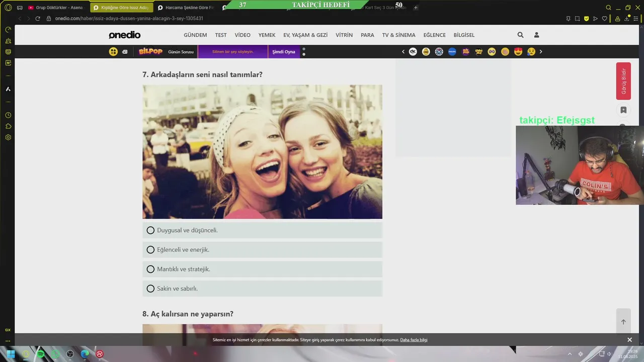Viewport: 644px width, 362px height.
Task: Open Spotify from the taskbar
Action: [41, 354]
